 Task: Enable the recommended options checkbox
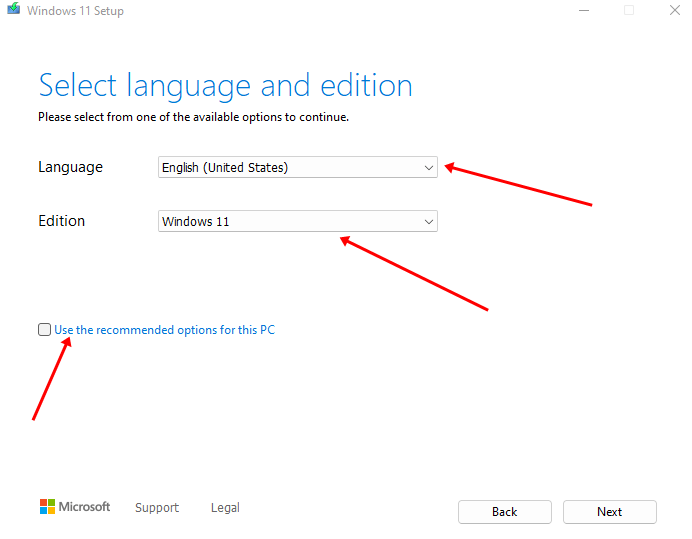tap(44, 330)
